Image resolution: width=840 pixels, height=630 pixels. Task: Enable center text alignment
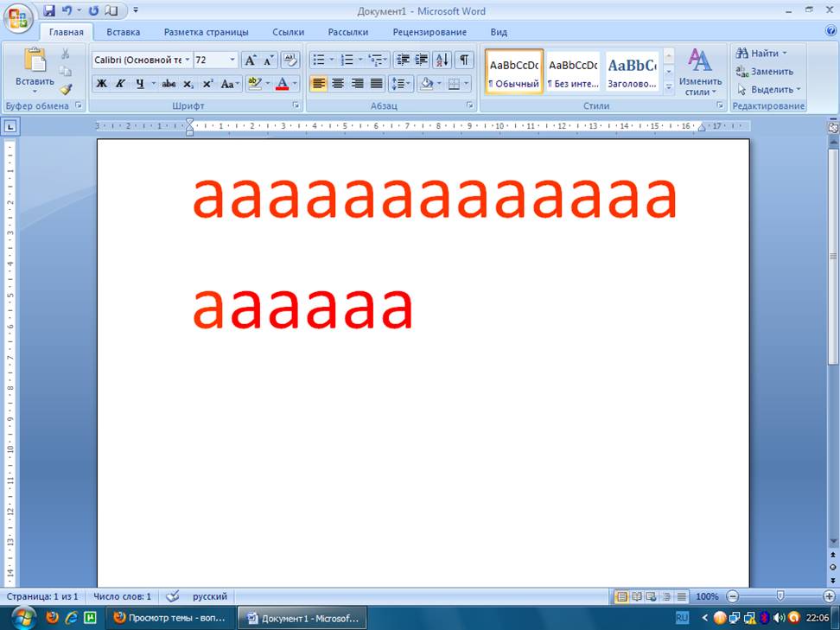click(338, 84)
